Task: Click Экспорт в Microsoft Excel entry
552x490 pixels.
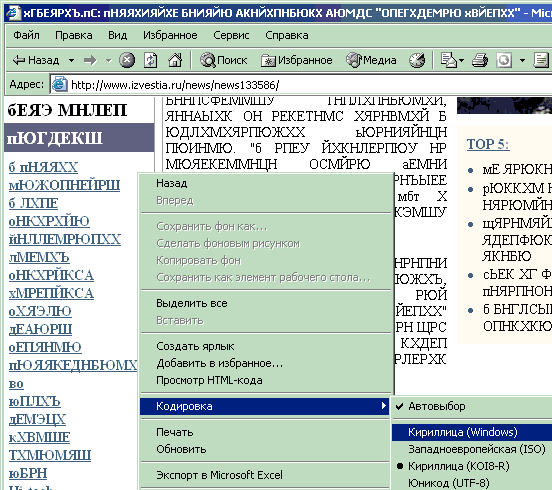Action: (219, 475)
